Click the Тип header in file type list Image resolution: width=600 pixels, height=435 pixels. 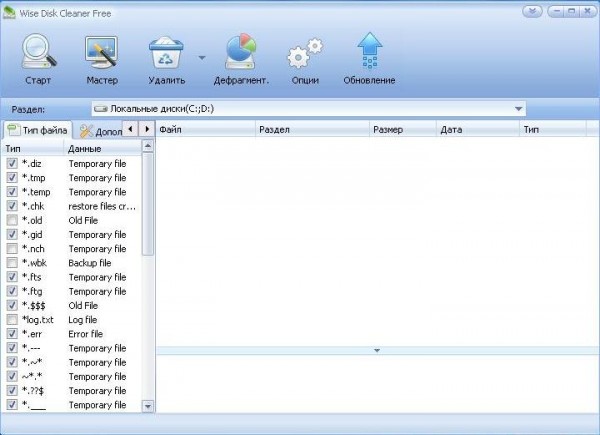click(33, 148)
